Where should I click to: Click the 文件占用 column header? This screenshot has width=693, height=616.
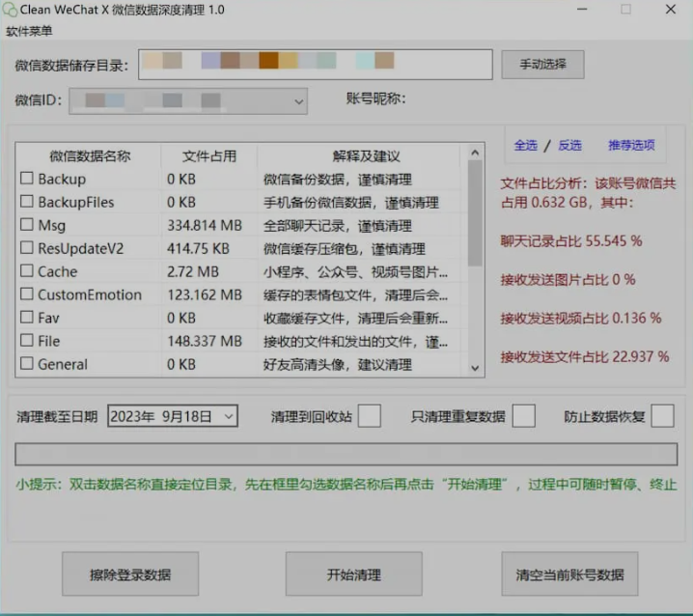click(x=209, y=156)
